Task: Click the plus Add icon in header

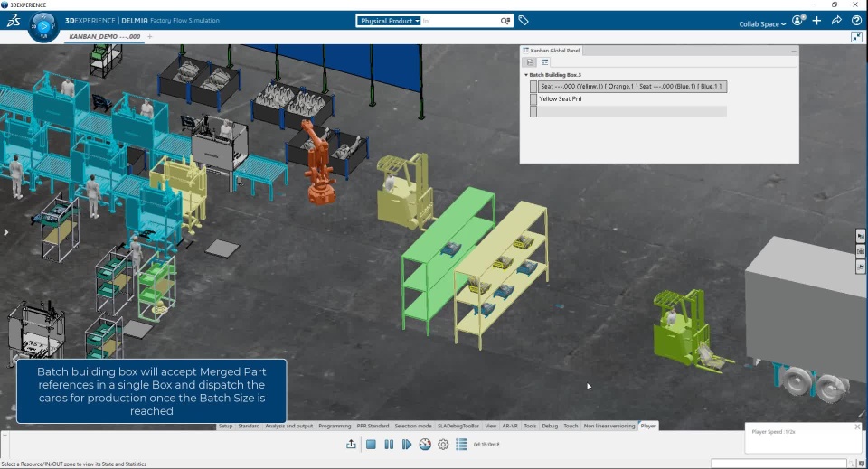Action: point(817,21)
